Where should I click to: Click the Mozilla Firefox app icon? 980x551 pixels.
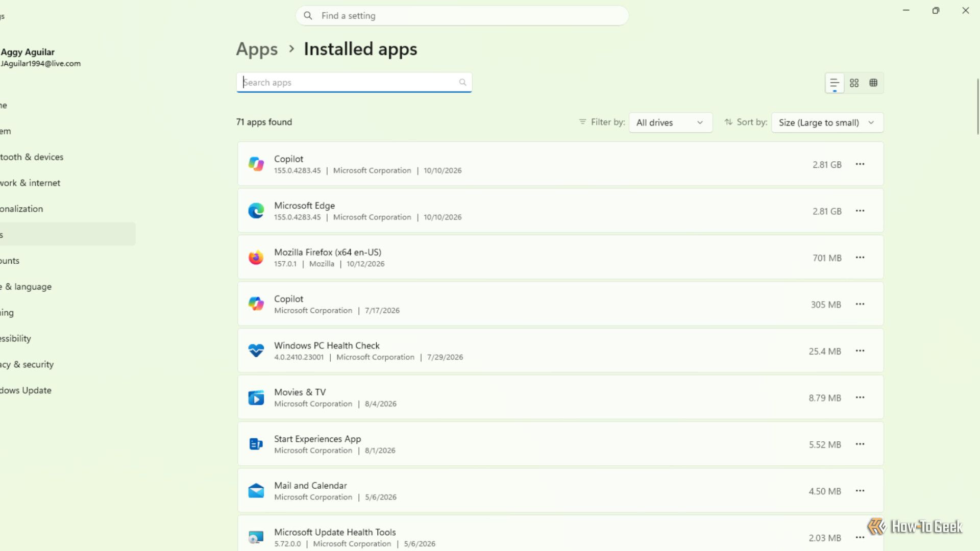click(256, 258)
